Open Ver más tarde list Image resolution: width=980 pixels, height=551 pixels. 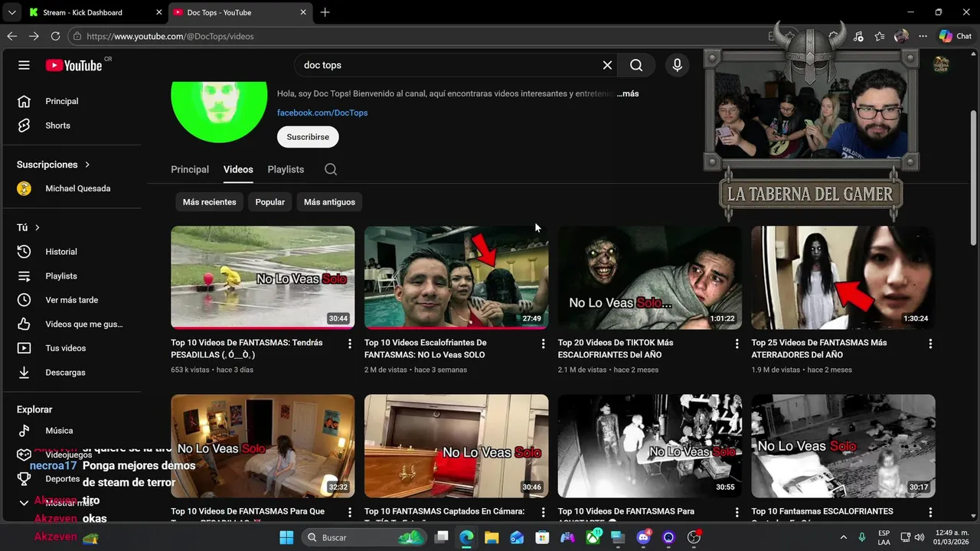pos(73,300)
